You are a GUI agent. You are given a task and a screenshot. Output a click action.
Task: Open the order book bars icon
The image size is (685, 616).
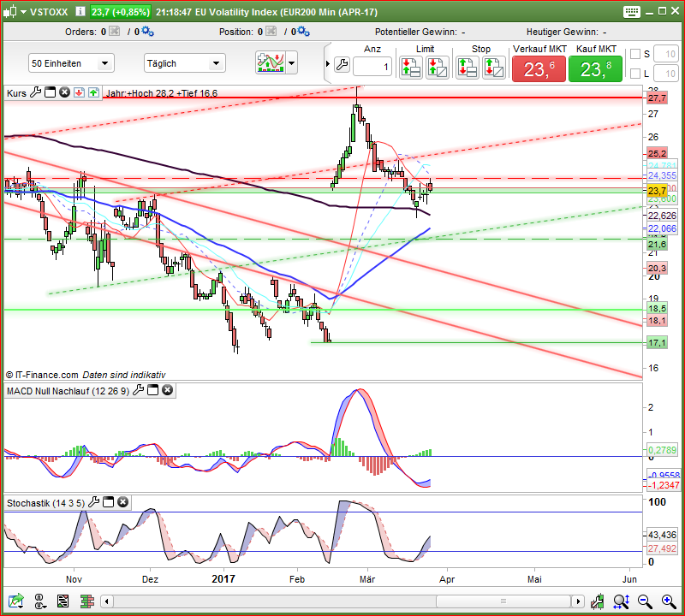pyautogui.click(x=87, y=601)
